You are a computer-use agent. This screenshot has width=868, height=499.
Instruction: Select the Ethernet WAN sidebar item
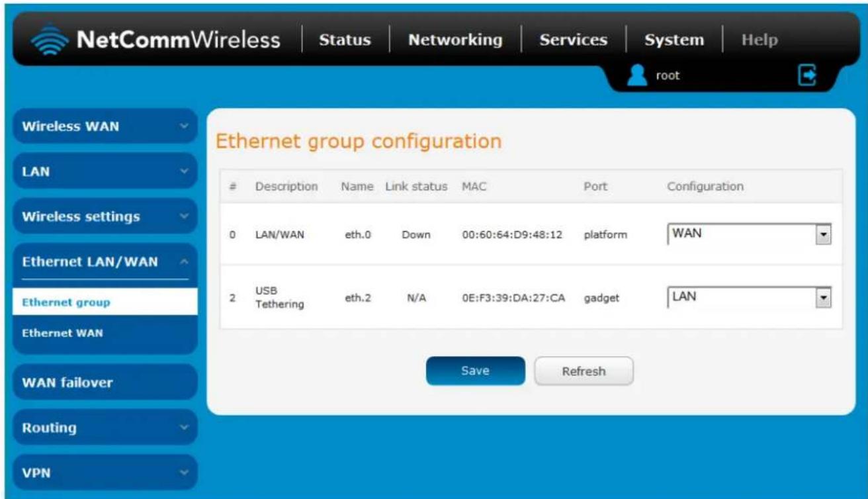coord(105,333)
